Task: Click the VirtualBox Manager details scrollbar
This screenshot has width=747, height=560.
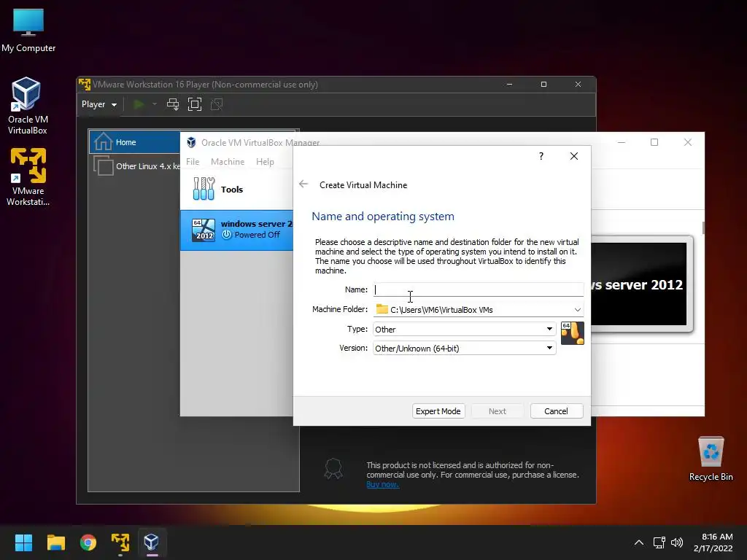Action: (x=703, y=227)
